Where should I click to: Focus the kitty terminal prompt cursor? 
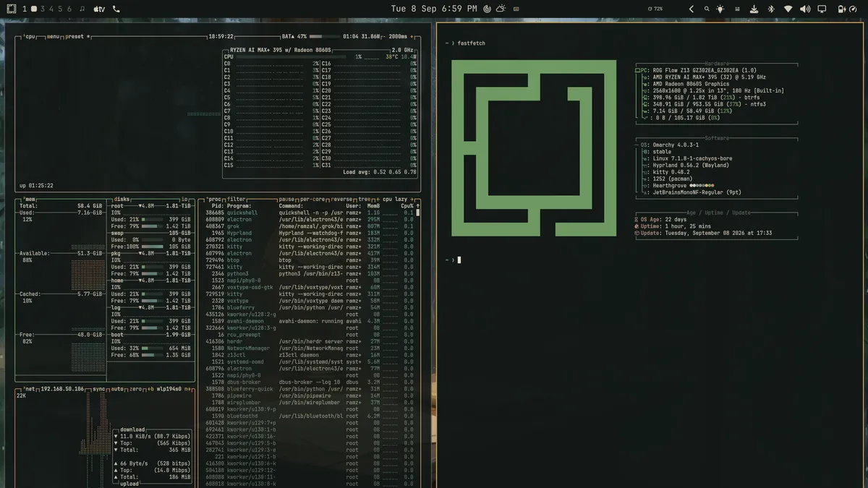(x=459, y=260)
